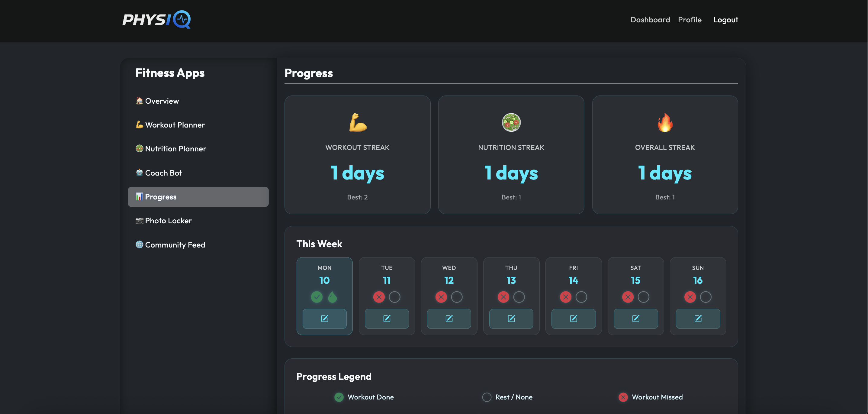This screenshot has height=414, width=868.
Task: Open Thursday the 13th's edit button
Action: [511, 319]
